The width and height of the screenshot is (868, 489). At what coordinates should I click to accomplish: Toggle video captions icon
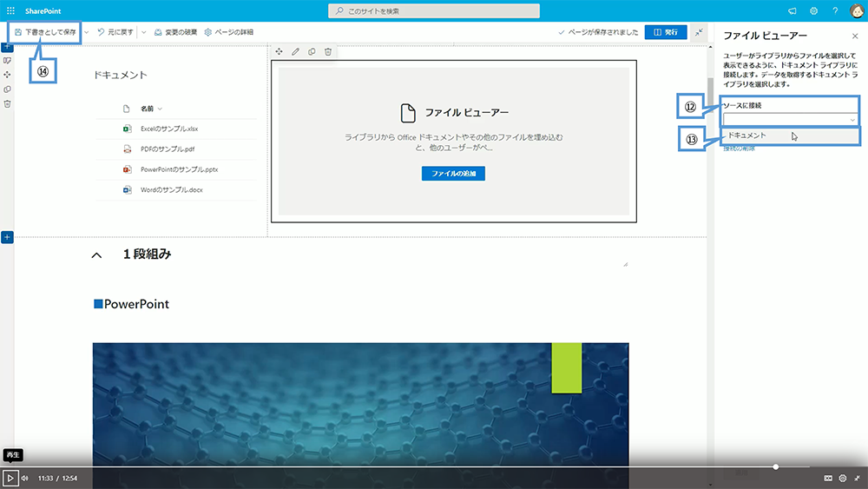[x=828, y=478]
